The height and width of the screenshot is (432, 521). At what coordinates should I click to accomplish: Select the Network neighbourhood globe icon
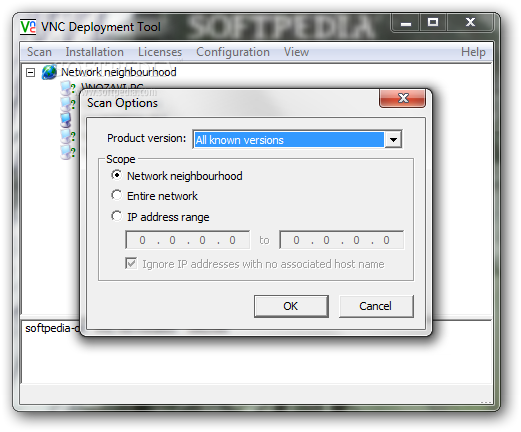49,72
